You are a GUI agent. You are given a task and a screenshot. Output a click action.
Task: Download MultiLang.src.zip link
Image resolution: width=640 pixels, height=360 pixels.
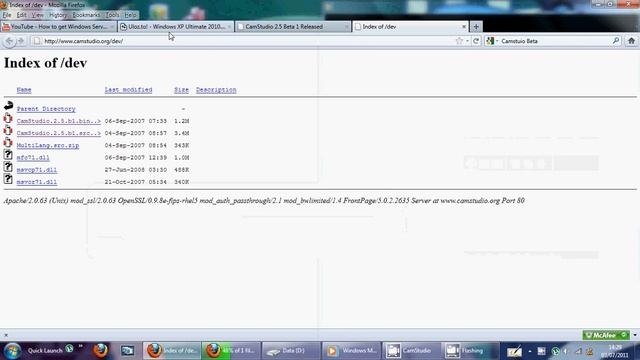48,145
